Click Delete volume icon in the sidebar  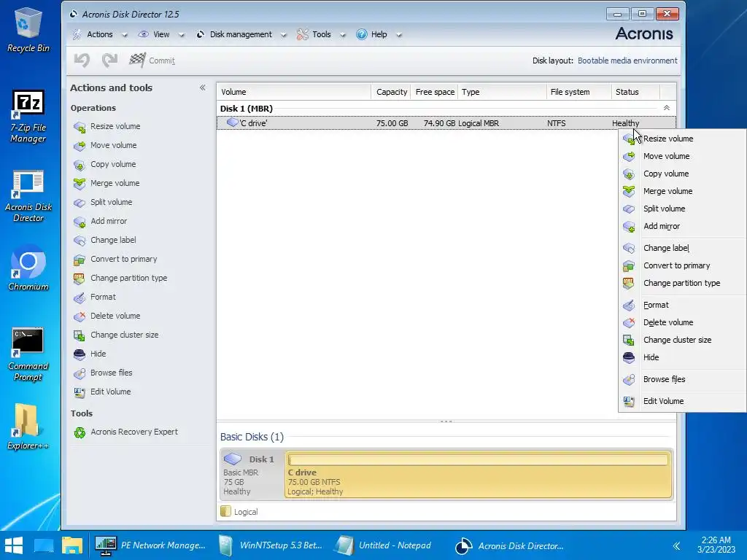80,316
